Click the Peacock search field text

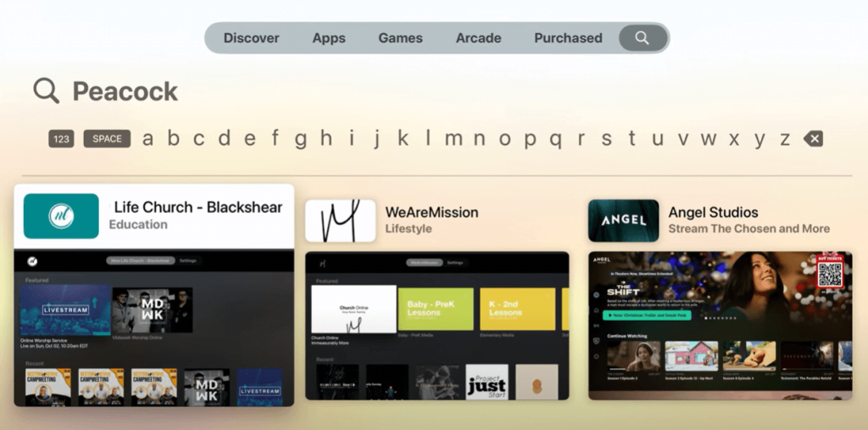click(x=125, y=92)
